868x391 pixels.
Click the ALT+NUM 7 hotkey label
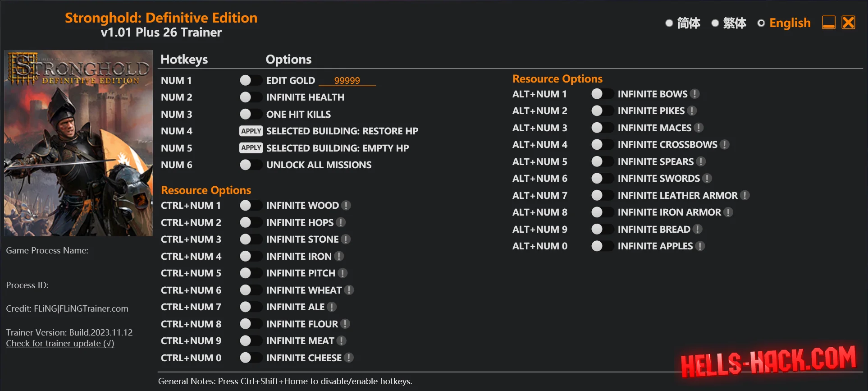539,195
